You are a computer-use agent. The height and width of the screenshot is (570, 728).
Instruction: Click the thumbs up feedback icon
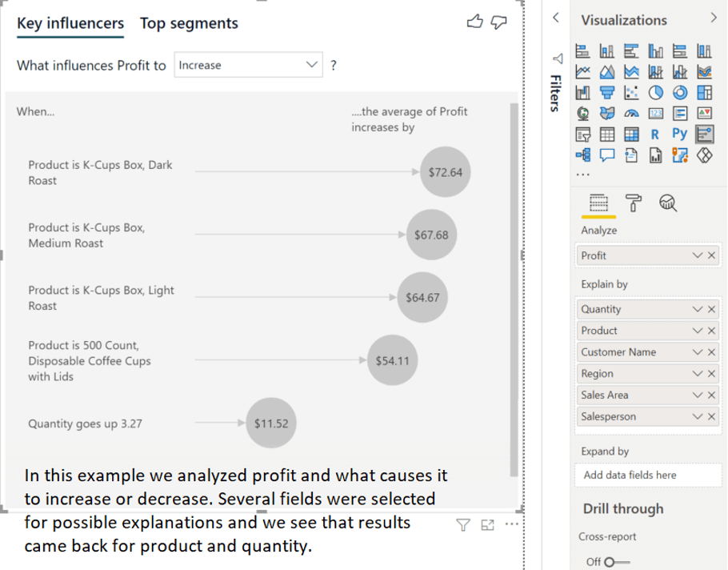(474, 22)
